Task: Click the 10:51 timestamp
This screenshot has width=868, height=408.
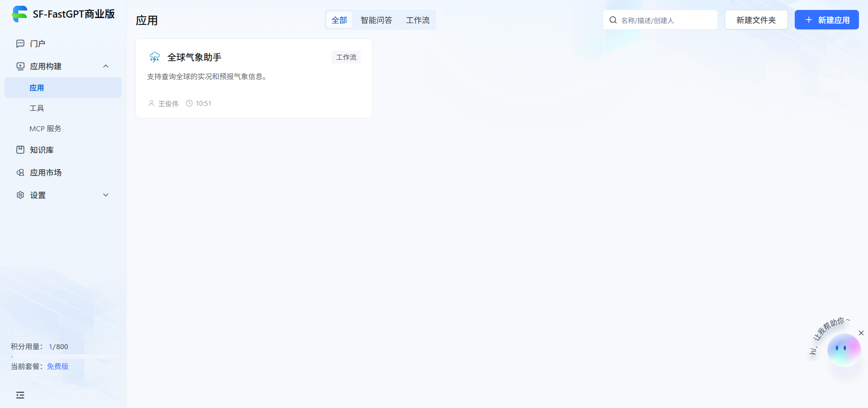Action: click(x=203, y=104)
